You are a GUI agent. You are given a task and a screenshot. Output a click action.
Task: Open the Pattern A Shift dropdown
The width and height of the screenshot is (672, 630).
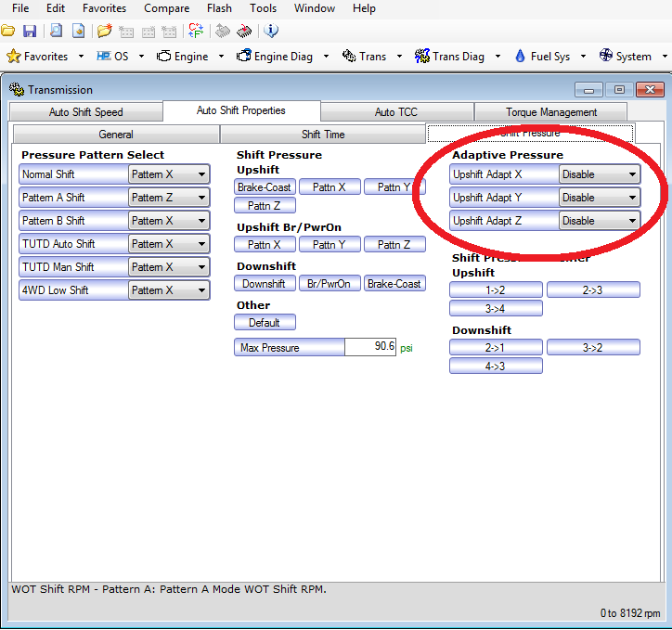(168, 198)
